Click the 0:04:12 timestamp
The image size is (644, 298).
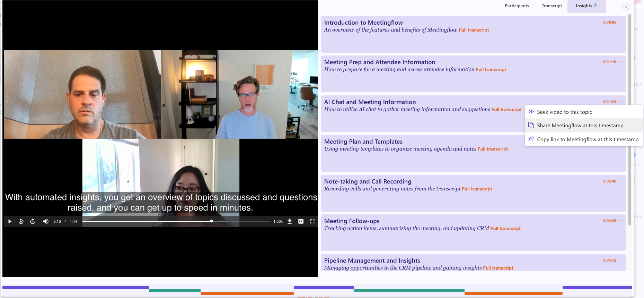(610, 260)
